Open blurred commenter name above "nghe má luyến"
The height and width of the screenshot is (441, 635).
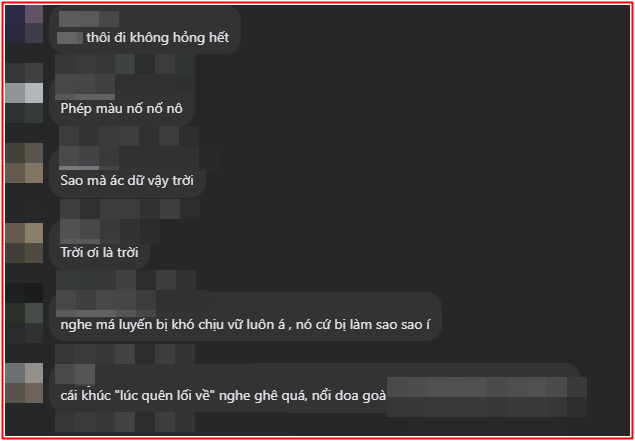coord(106,305)
